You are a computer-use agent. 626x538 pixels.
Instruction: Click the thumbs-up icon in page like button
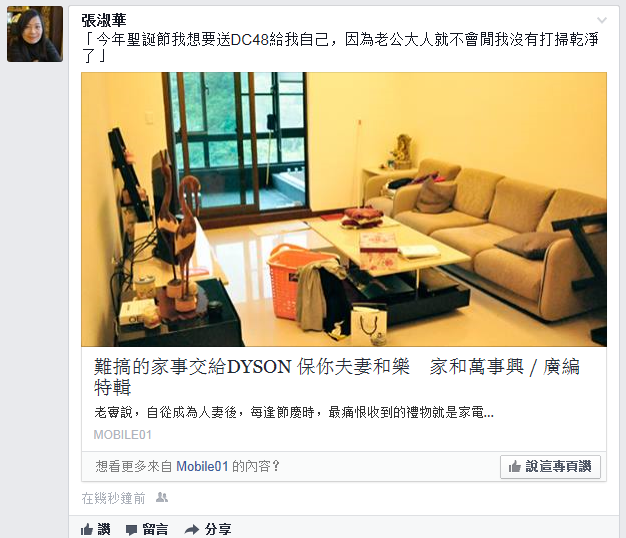click(515, 466)
